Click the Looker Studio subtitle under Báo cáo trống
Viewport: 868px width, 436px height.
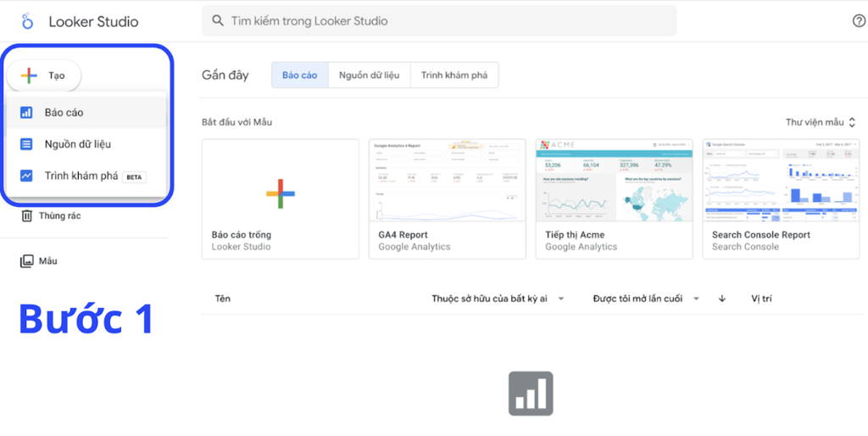(x=241, y=247)
